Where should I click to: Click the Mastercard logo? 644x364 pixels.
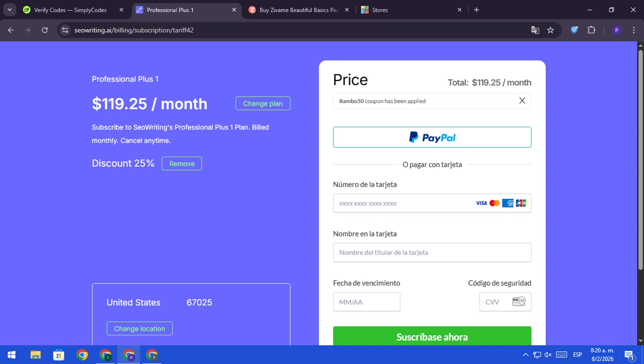(495, 203)
